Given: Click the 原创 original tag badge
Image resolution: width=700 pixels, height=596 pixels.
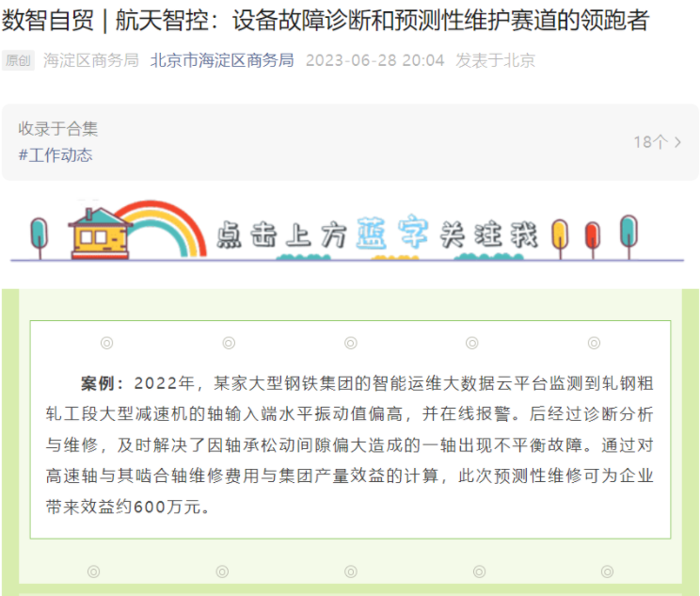Looking at the screenshot, I should [18, 60].
